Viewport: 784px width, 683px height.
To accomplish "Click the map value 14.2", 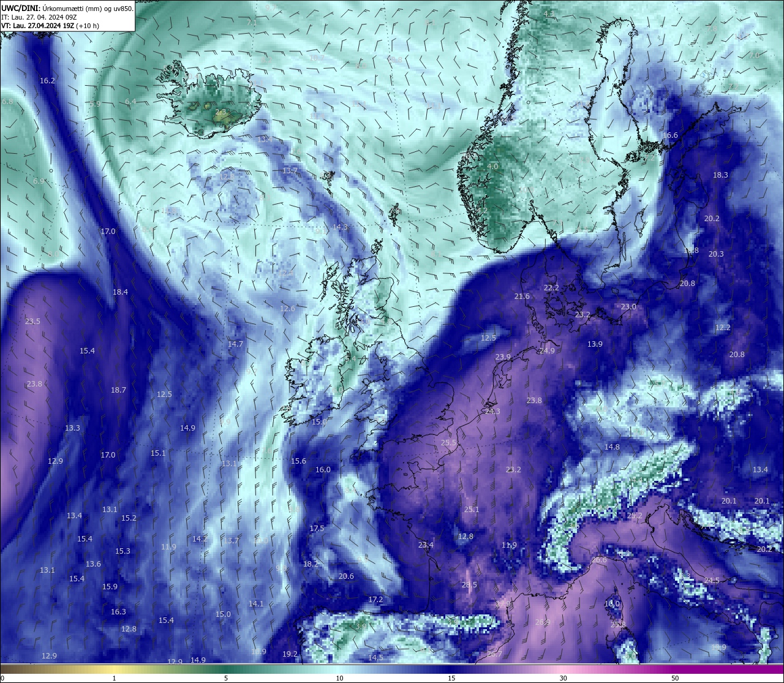I will coord(200,539).
